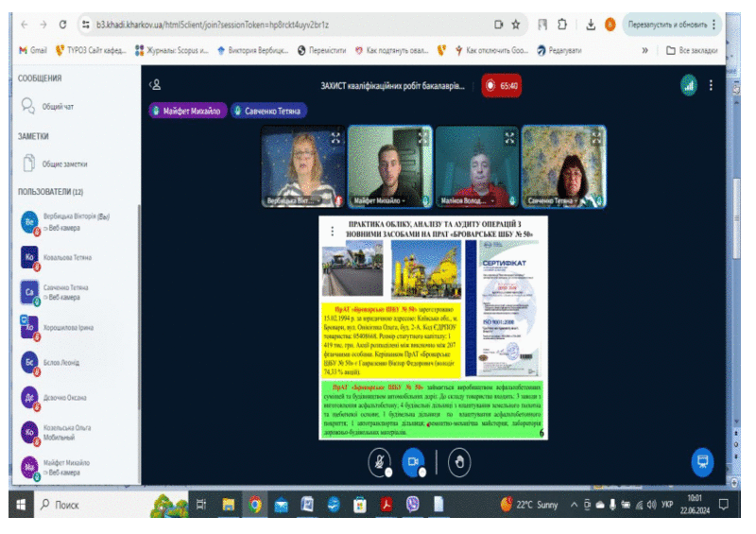Expand Маліков Володимир webcam to fullscreen

[509, 138]
